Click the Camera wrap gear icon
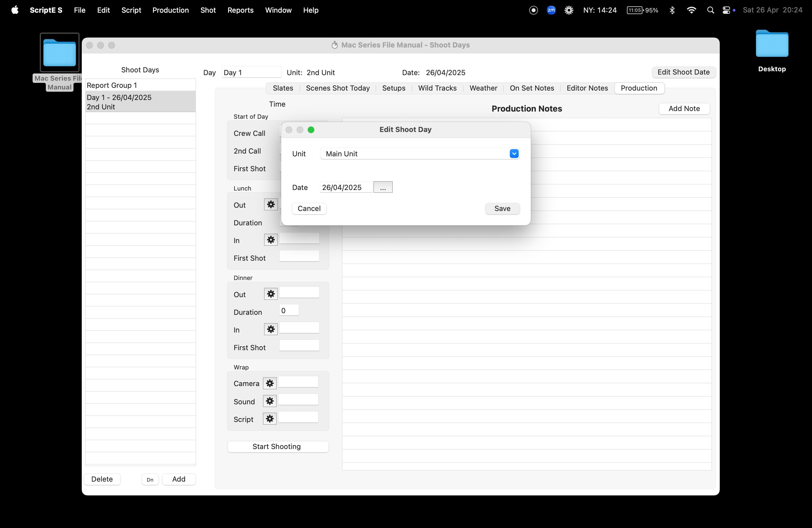The height and width of the screenshot is (528, 812). (270, 383)
